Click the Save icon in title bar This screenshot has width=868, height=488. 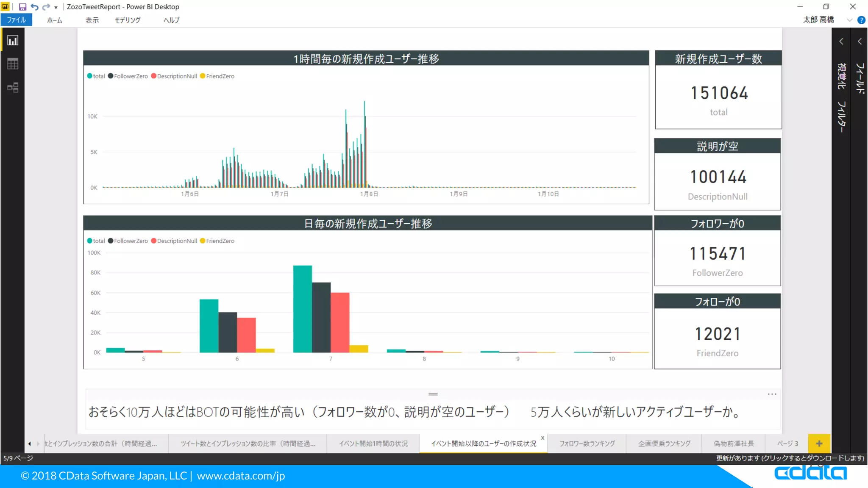[22, 7]
